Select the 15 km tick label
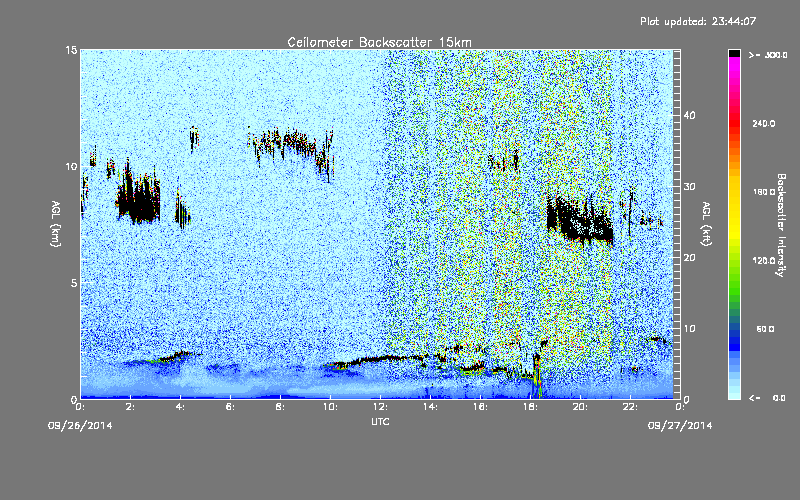 (71, 50)
